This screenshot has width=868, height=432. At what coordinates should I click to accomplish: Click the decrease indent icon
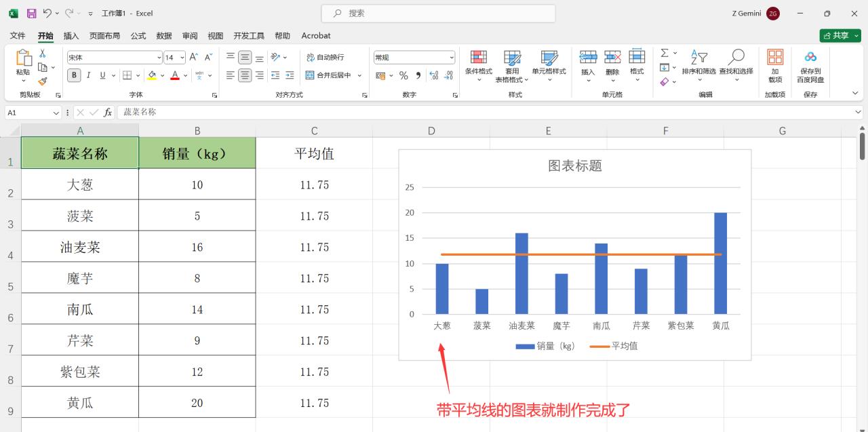click(275, 75)
